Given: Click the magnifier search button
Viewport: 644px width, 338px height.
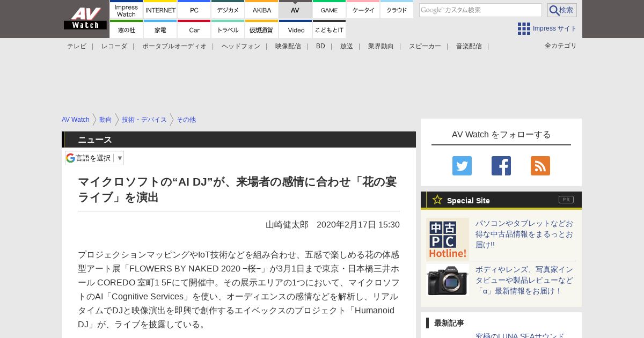Looking at the screenshot, I should [562, 10].
